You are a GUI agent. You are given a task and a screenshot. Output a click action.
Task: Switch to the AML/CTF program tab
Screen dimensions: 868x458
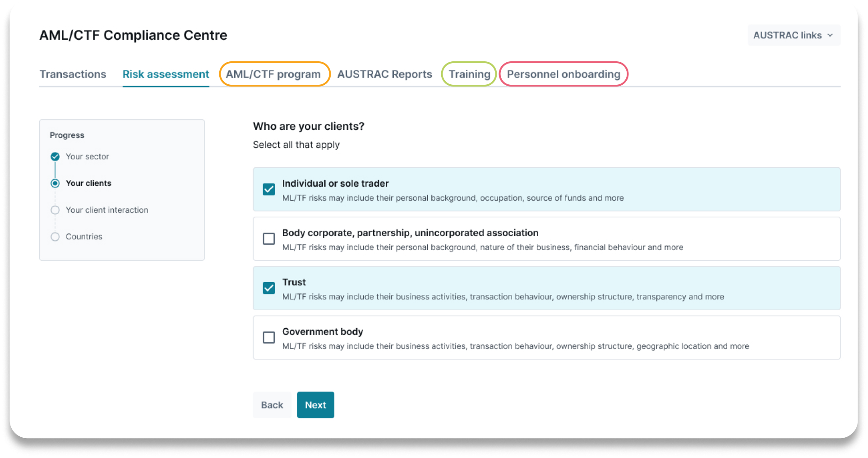[273, 74]
